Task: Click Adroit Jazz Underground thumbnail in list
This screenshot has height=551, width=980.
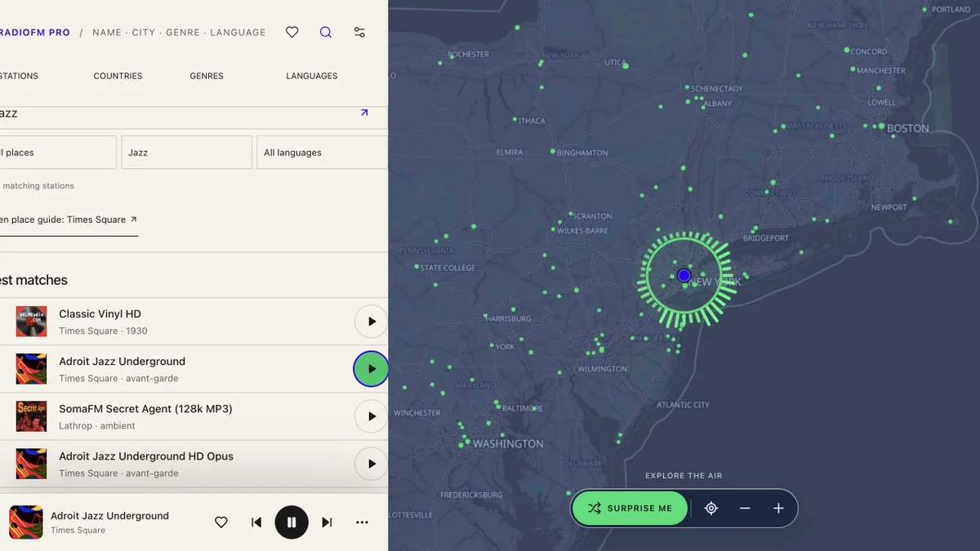Action: point(31,369)
